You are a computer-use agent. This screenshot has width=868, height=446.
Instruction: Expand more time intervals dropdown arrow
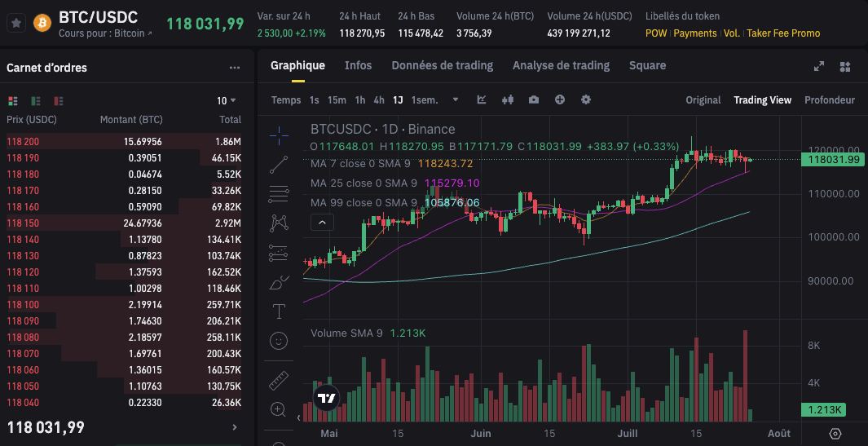[x=456, y=100]
